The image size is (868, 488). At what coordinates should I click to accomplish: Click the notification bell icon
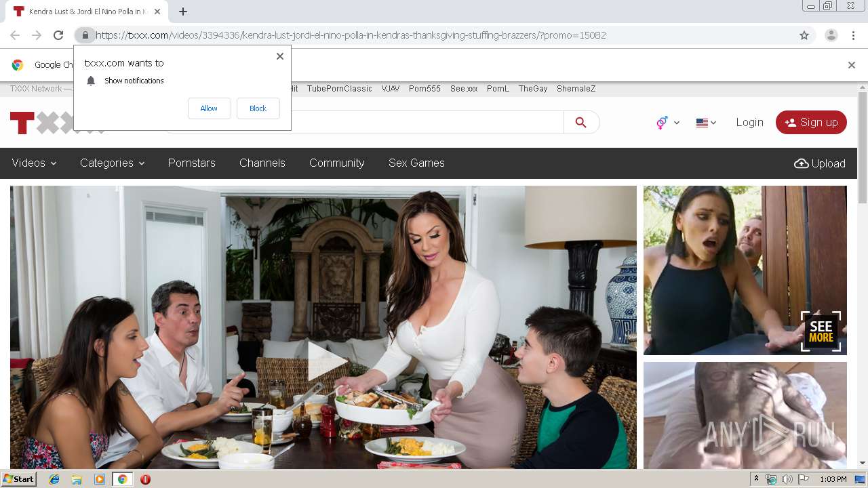pos(91,81)
